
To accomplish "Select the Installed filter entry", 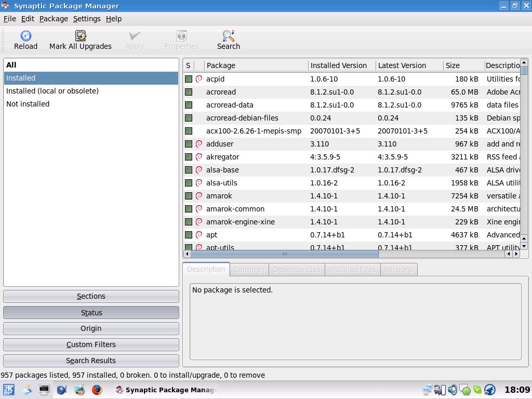I will [91, 78].
